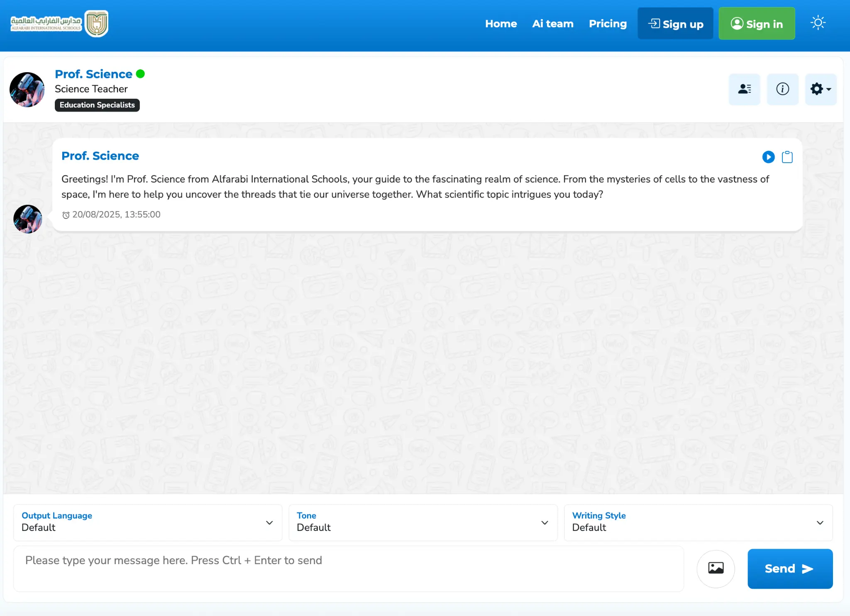This screenshot has width=850, height=616.
Task: Toggle light/dark theme sun icon
Action: [x=818, y=23]
